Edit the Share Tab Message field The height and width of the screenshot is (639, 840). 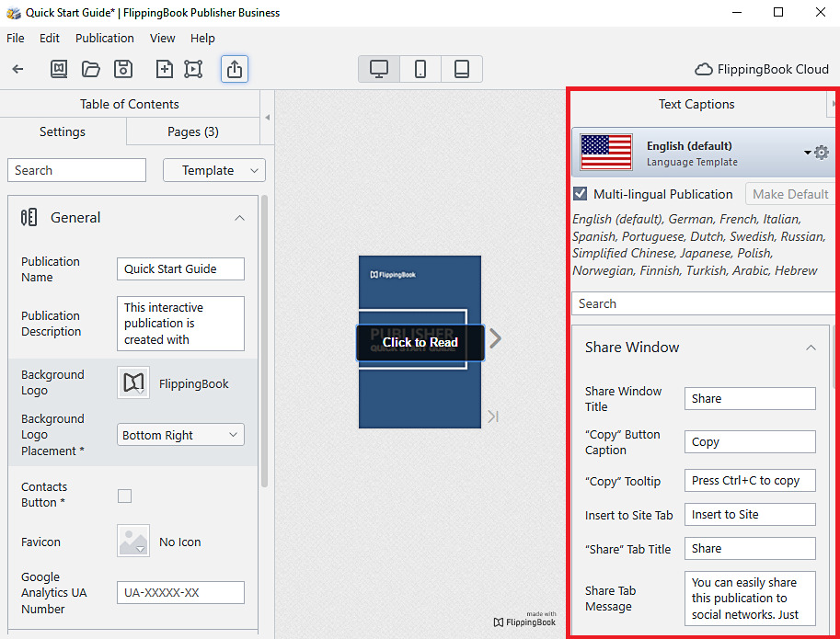750,599
